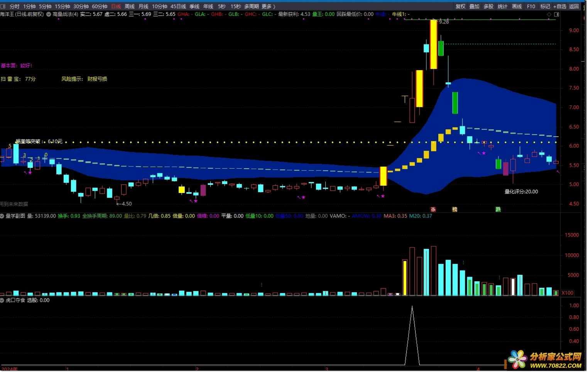Click the diamond icon above the chart
Viewport: 588px width, 372px height.
[x=549, y=14]
